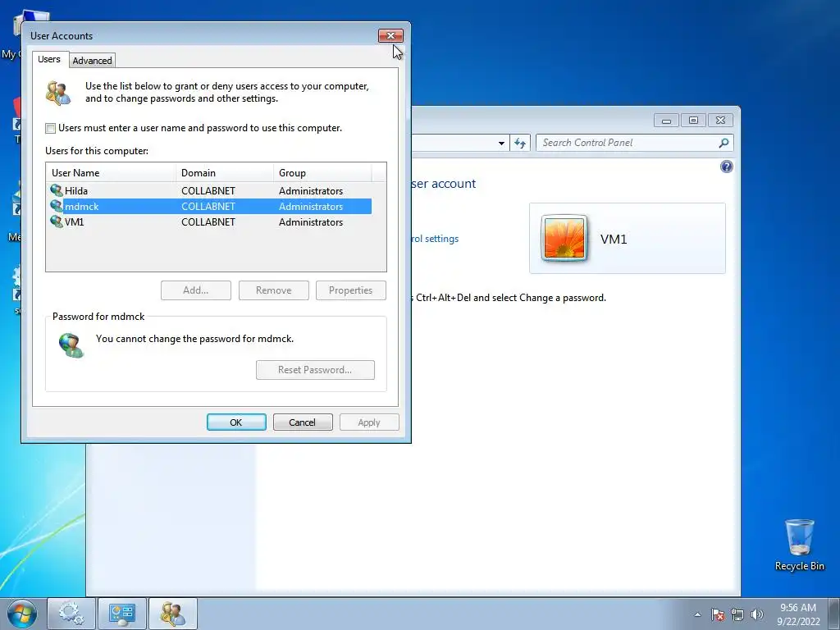Screen dimensions: 840x630
Task: Click the Remove button
Action: click(x=274, y=290)
